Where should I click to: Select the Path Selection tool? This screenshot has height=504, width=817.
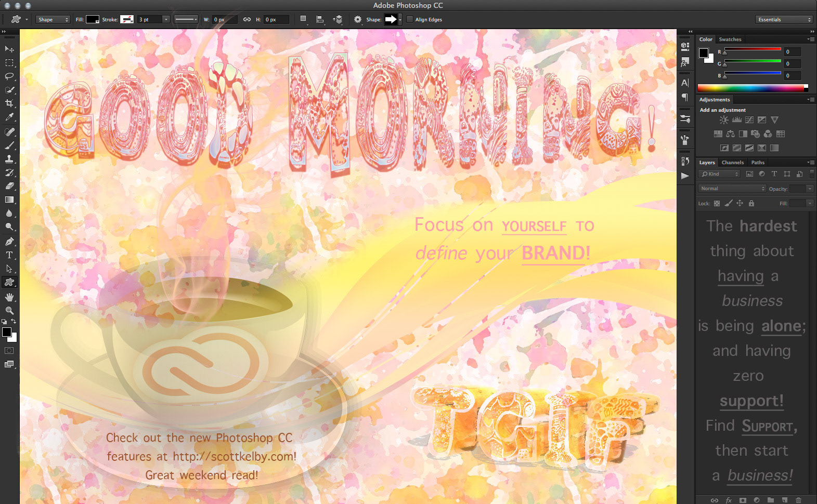pyautogui.click(x=9, y=269)
